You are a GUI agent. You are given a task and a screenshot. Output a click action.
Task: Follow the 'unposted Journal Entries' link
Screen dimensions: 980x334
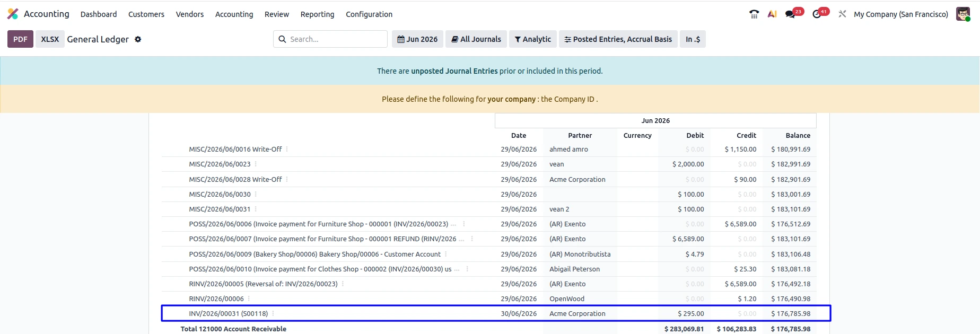(x=454, y=71)
